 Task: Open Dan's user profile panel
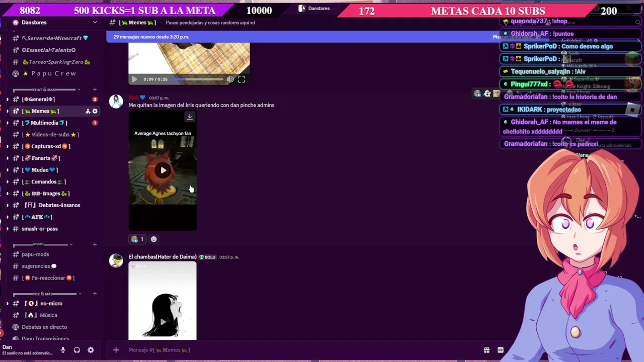[28, 350]
